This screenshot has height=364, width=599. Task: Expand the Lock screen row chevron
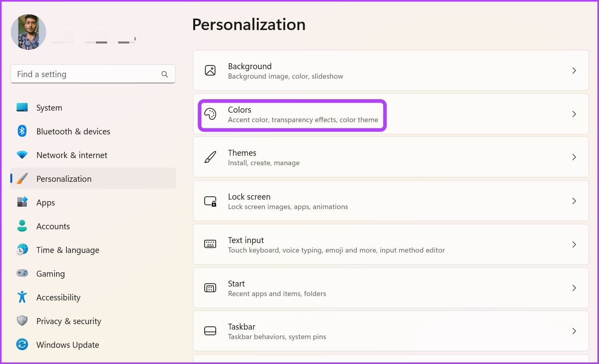tap(574, 201)
